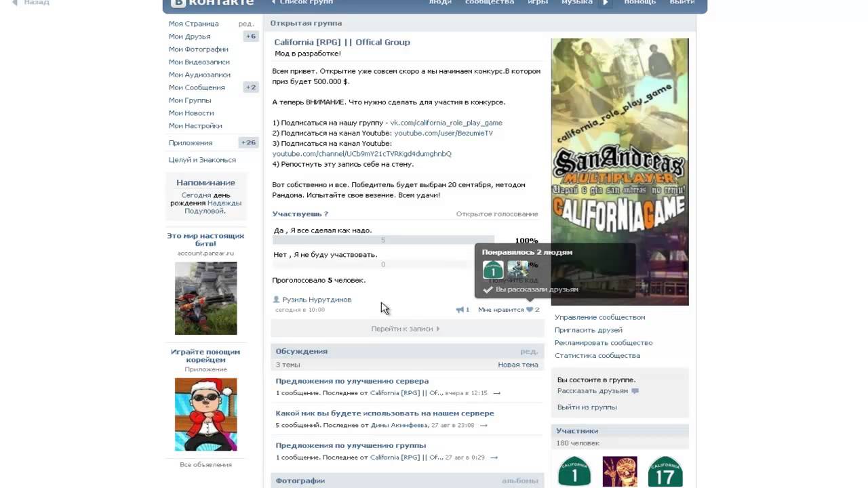Open Мои Друзья

[189, 37]
